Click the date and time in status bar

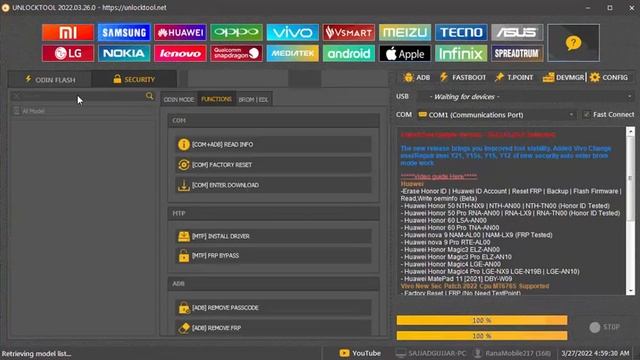pyautogui.click(x=595, y=353)
